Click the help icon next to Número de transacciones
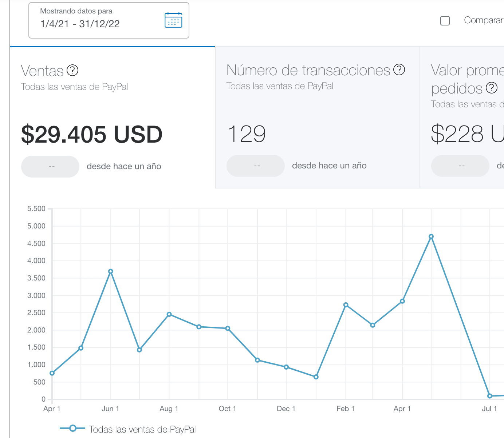 pos(399,69)
